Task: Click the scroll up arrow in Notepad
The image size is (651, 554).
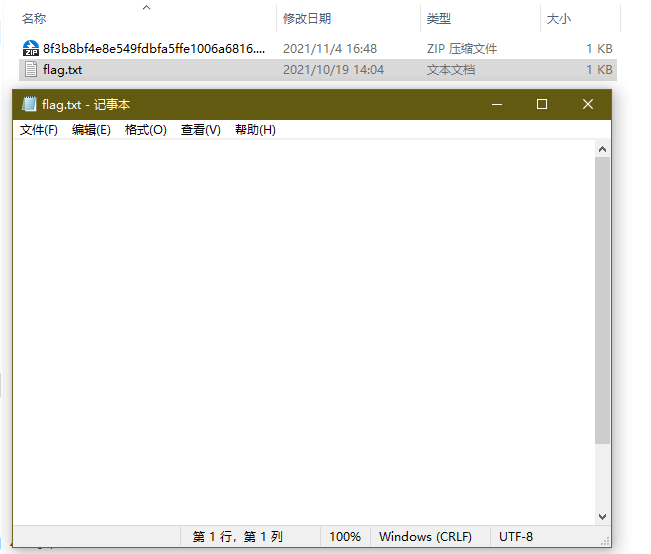Action: coord(602,149)
